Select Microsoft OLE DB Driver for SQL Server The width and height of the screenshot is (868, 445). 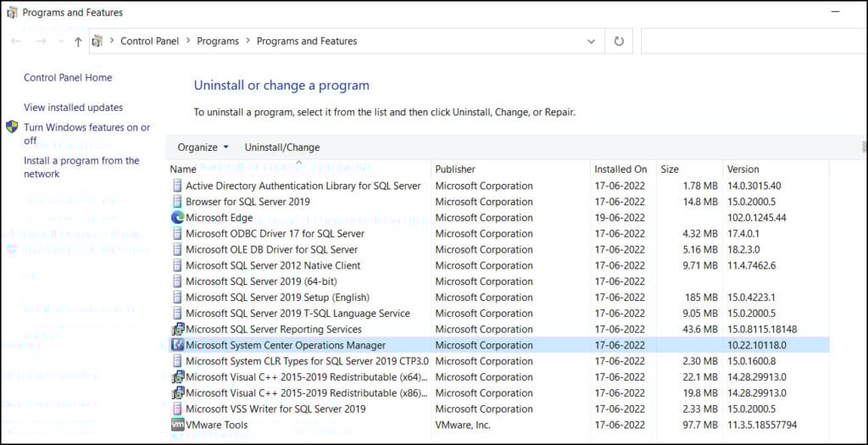[272, 249]
